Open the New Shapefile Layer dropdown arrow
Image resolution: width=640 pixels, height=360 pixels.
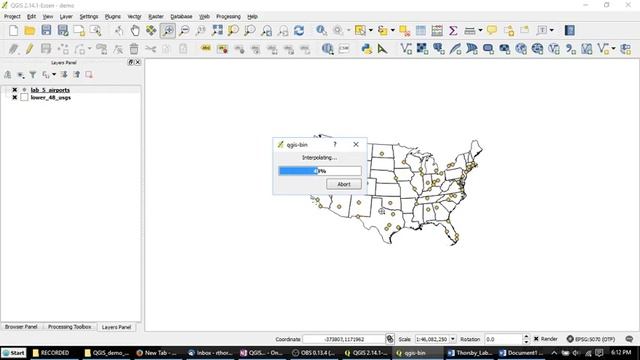coord(613,49)
